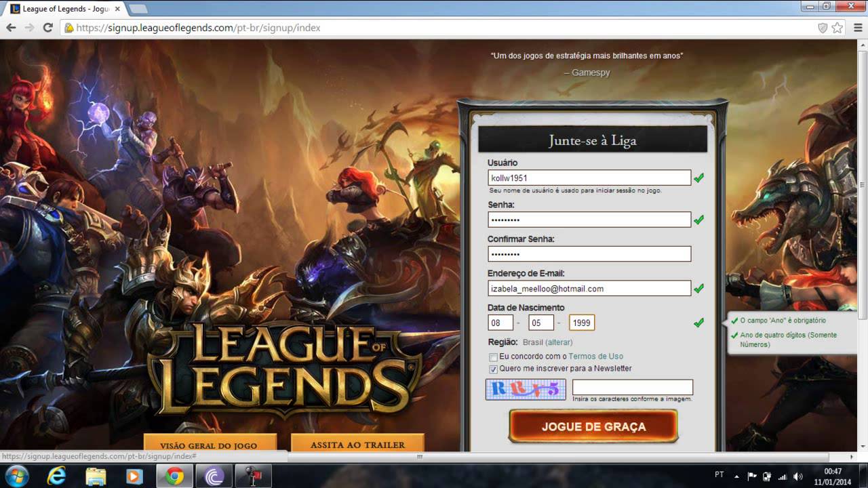The height and width of the screenshot is (488, 868).
Task: Bookmark this page with the star
Action: [837, 28]
